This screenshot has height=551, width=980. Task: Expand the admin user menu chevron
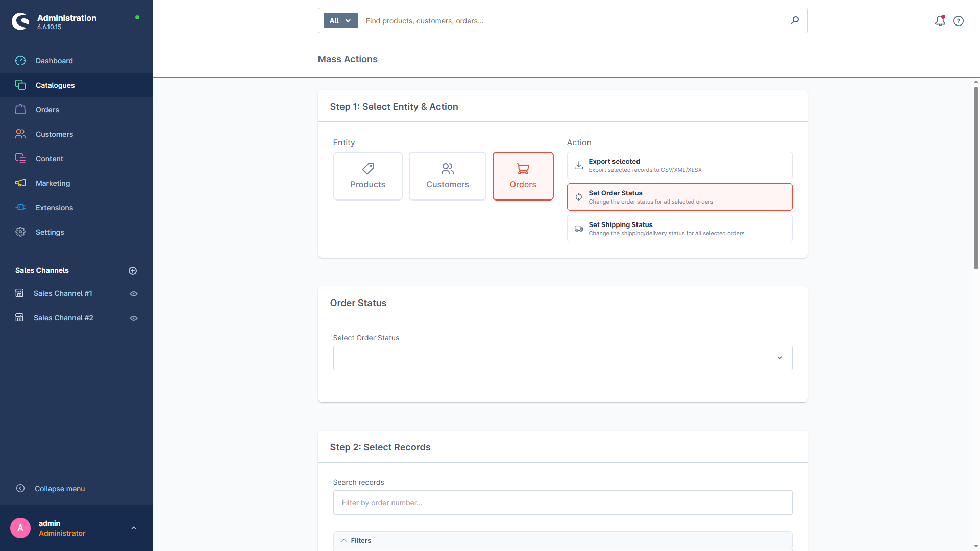click(x=134, y=528)
